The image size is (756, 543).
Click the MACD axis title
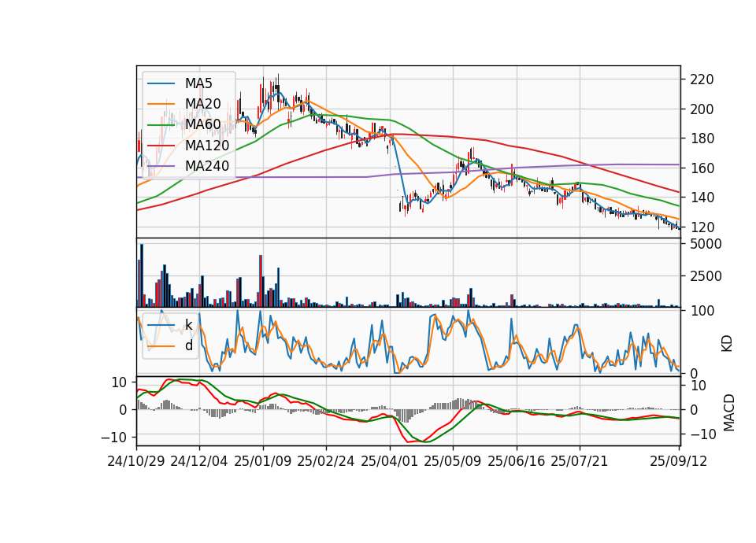(729, 413)
